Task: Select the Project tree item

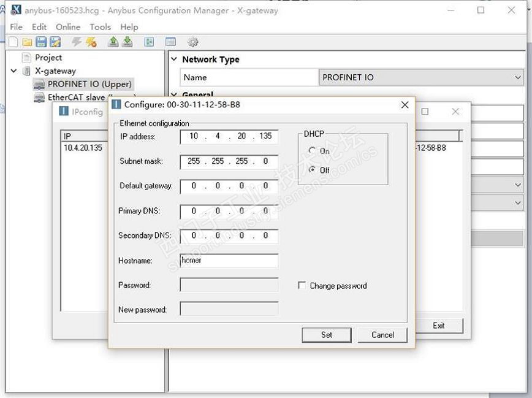Action: pyautogui.click(x=48, y=58)
